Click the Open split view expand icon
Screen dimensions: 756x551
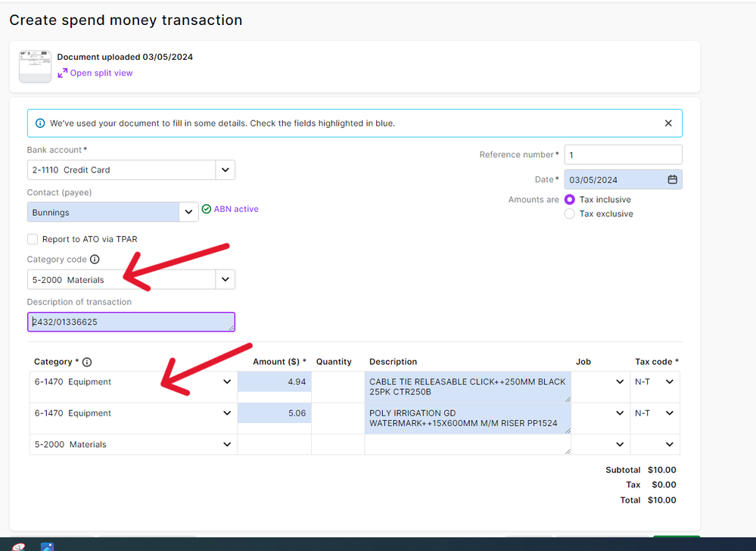click(x=63, y=73)
